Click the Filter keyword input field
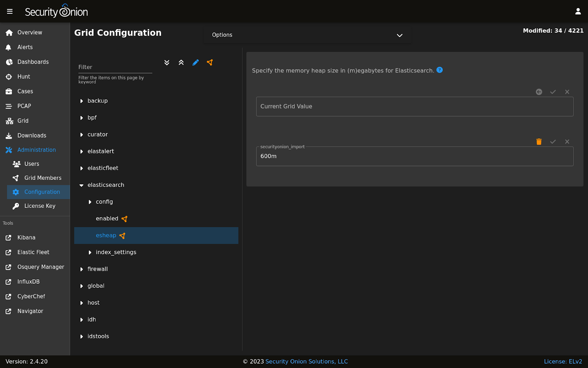 [115, 67]
